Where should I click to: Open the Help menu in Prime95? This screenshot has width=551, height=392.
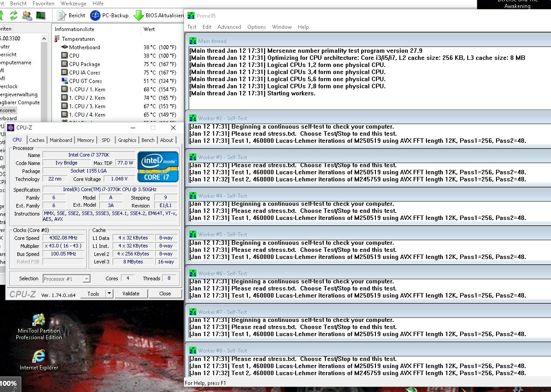(x=303, y=27)
